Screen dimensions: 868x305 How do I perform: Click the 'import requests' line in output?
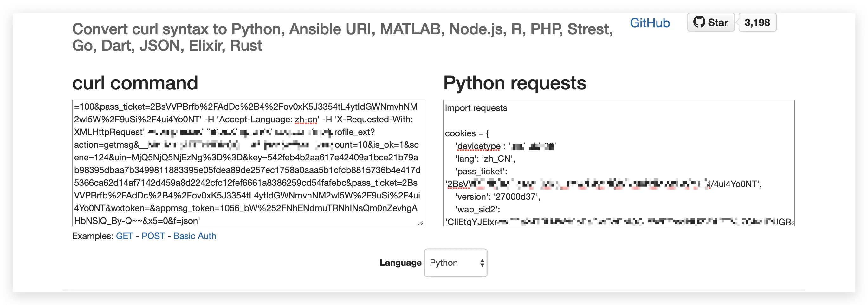click(x=476, y=108)
